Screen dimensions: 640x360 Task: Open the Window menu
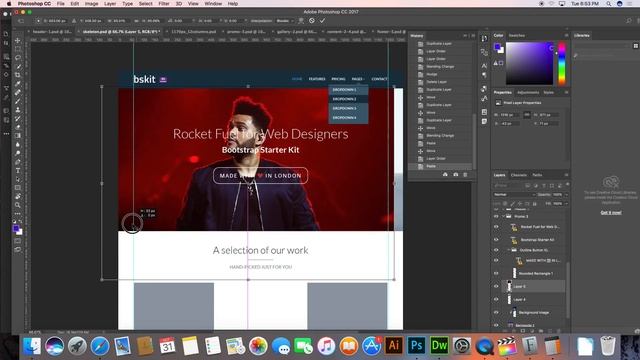coord(213,4)
